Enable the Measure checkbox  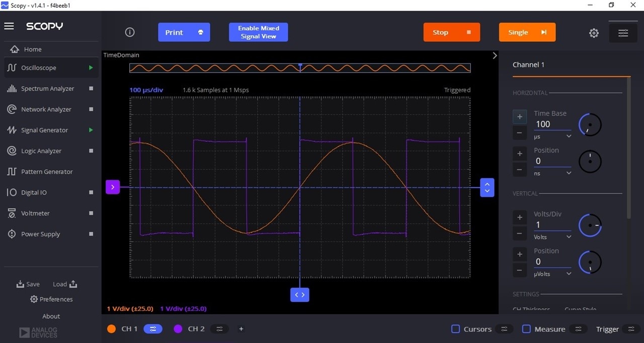[x=526, y=329]
